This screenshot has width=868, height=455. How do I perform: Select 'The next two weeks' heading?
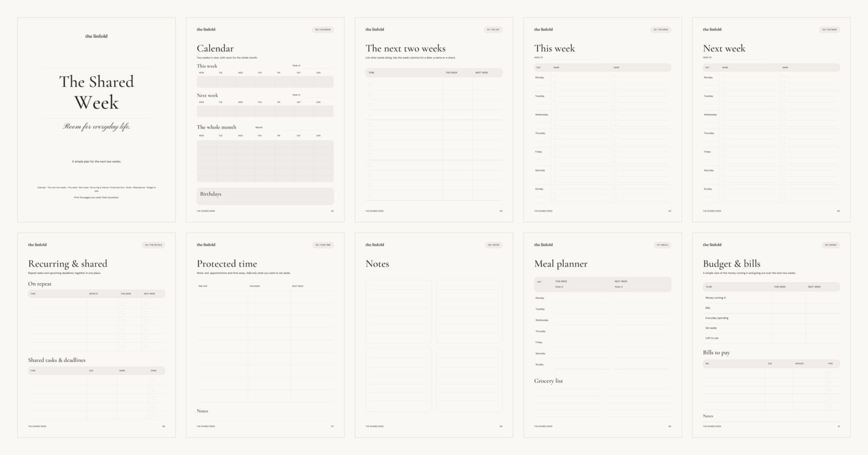pyautogui.click(x=406, y=49)
